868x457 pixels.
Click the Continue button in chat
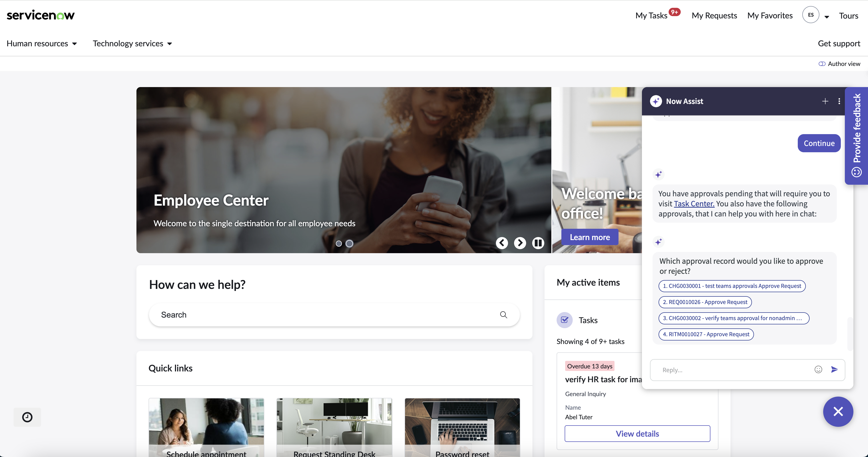[x=819, y=143]
